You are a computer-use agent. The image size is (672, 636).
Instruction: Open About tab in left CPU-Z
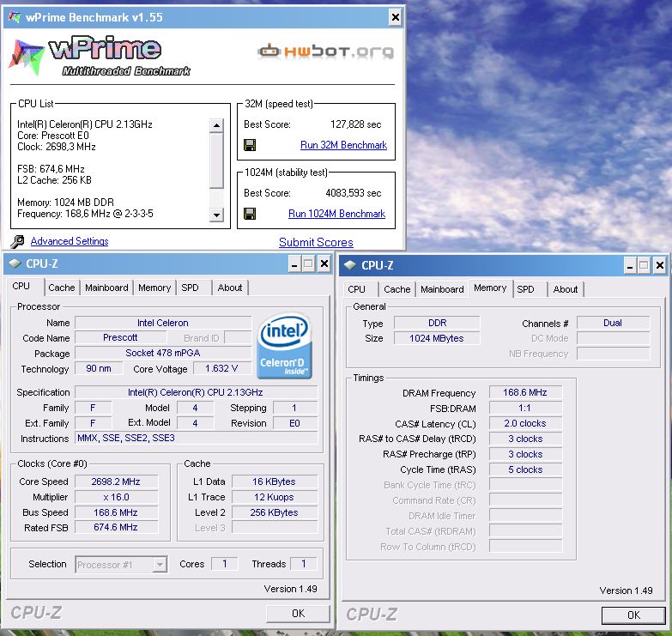coord(230,288)
